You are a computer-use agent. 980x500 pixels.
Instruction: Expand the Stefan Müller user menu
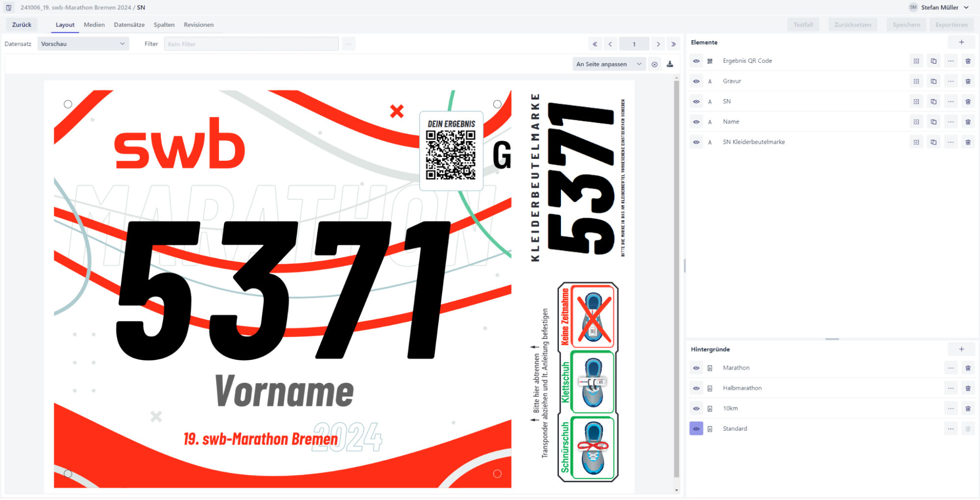[x=939, y=7]
